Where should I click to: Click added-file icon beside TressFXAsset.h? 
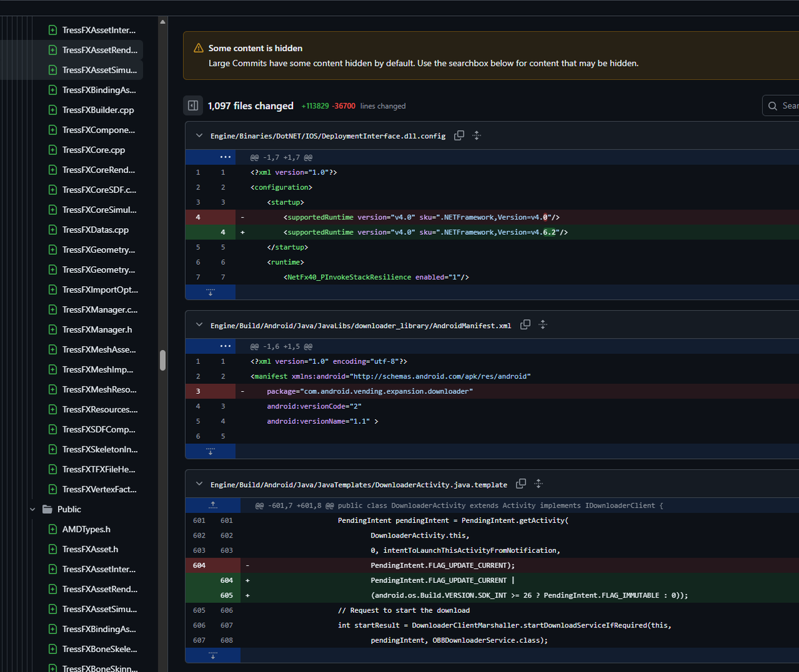click(x=53, y=549)
